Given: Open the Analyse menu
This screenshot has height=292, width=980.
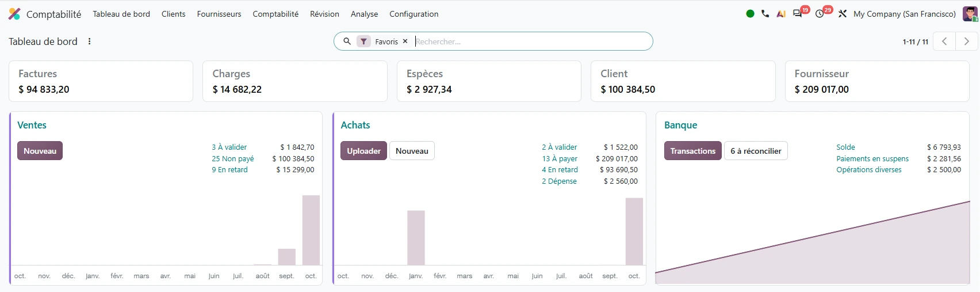Looking at the screenshot, I should point(365,14).
